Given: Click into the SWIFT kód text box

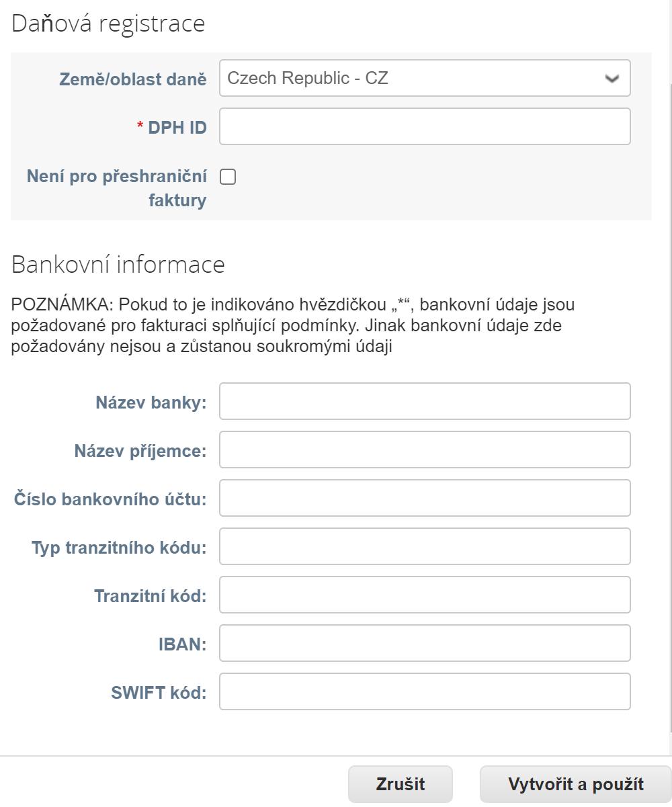Looking at the screenshot, I should click(425, 691).
